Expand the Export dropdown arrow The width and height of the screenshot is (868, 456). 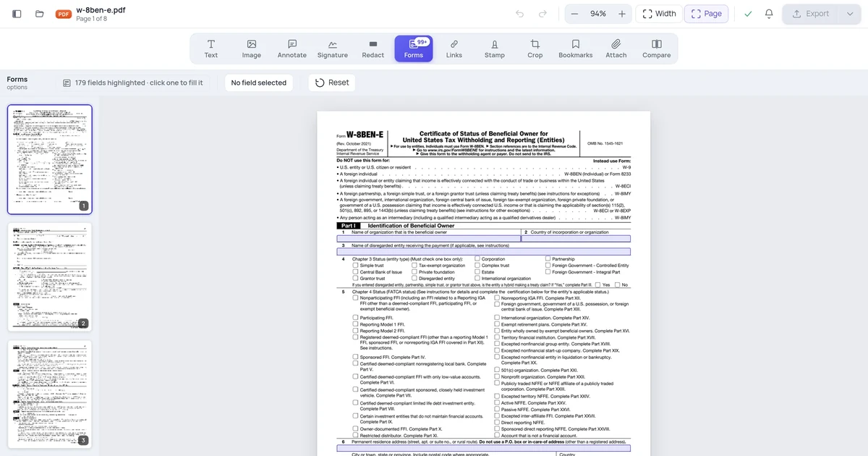click(850, 14)
